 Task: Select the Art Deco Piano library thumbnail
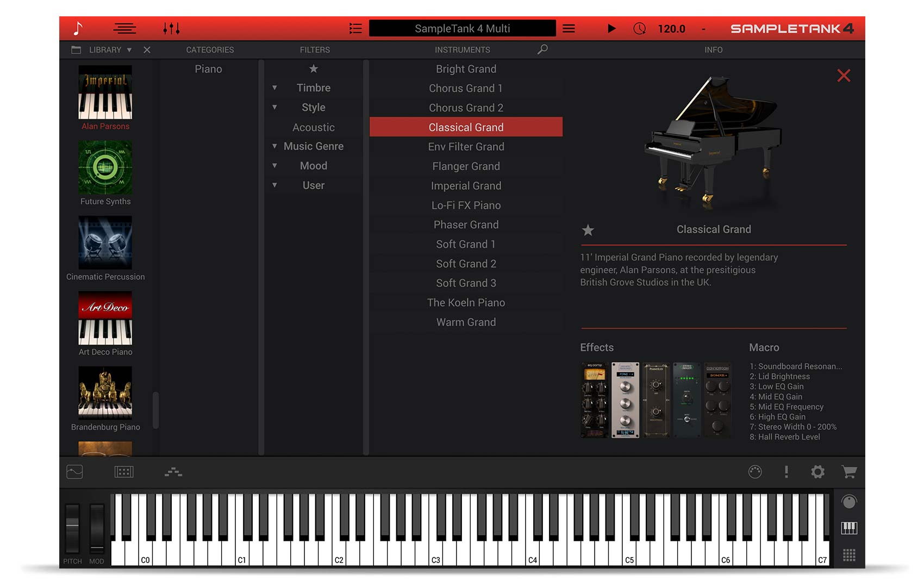105,319
